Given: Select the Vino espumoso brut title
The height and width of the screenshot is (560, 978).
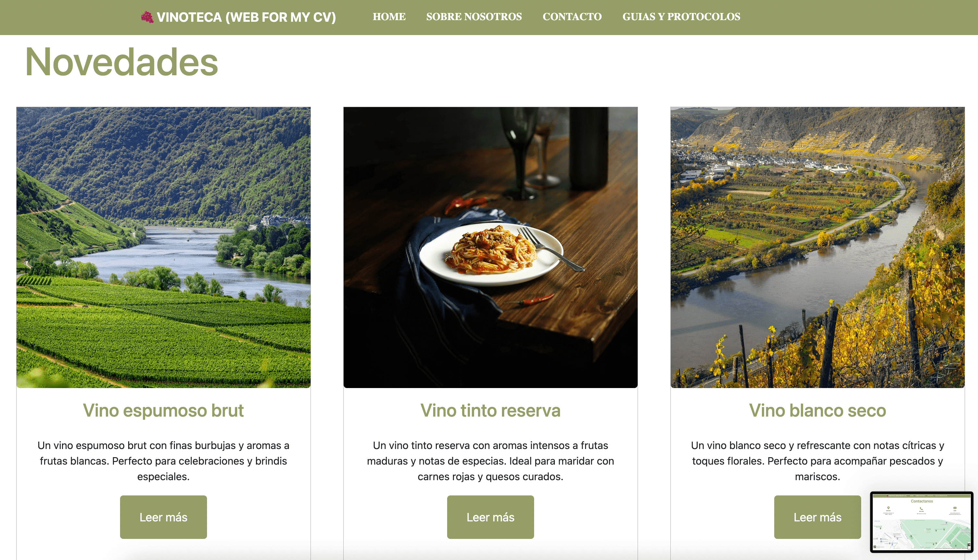Looking at the screenshot, I should coord(164,410).
